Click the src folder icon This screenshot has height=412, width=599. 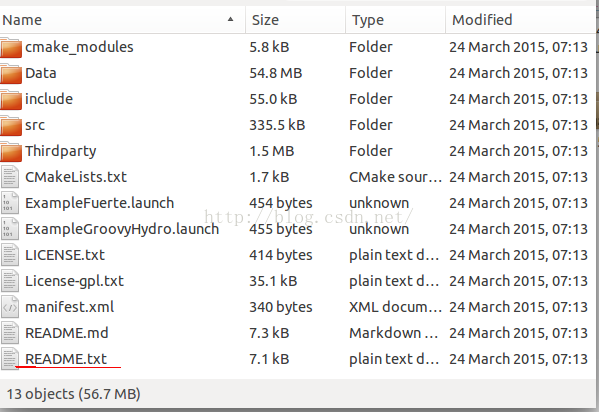tap(11, 126)
